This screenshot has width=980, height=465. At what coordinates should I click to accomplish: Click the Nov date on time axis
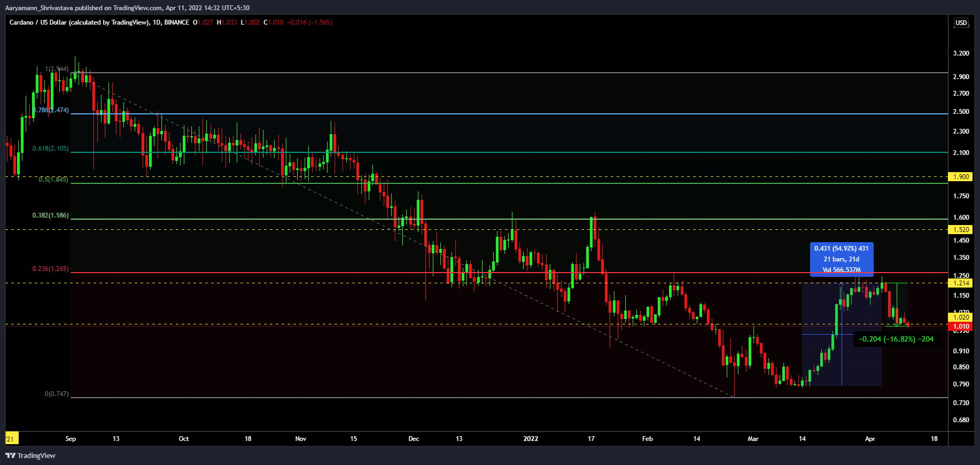pyautogui.click(x=301, y=439)
